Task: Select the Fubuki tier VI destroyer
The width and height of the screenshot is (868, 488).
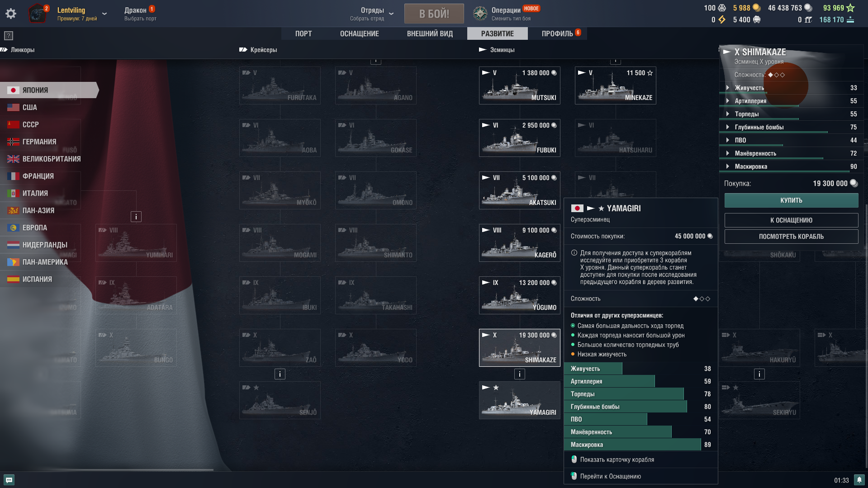Action: [x=520, y=138]
